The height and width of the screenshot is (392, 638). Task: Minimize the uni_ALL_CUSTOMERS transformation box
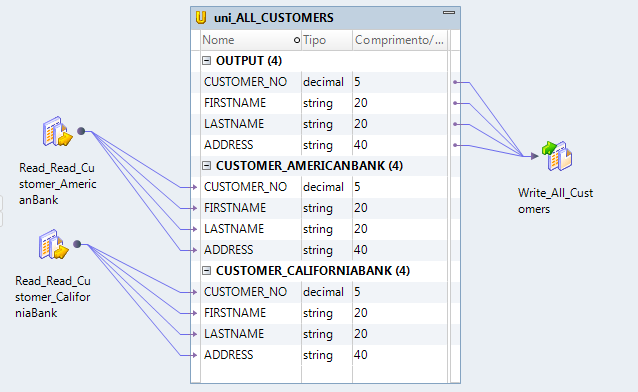coord(449,13)
